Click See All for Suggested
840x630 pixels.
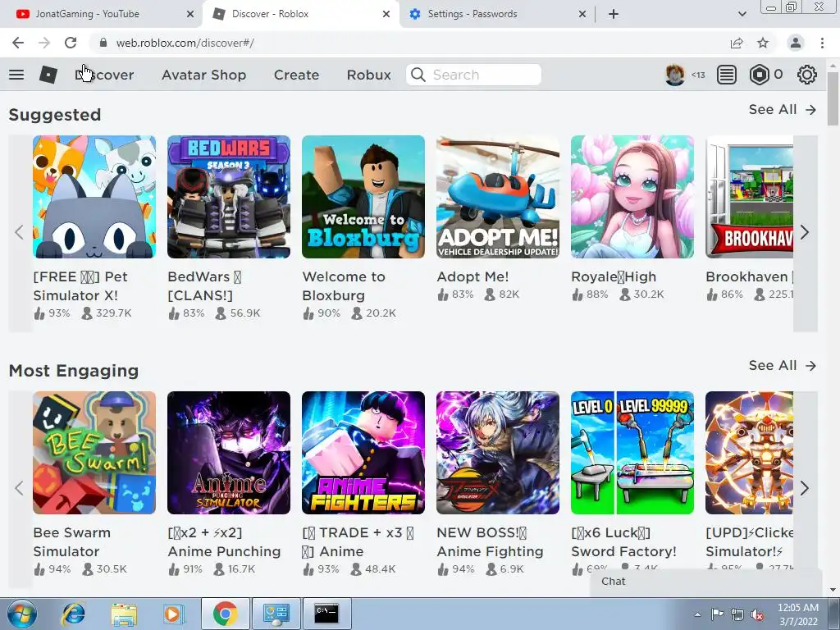pos(783,109)
